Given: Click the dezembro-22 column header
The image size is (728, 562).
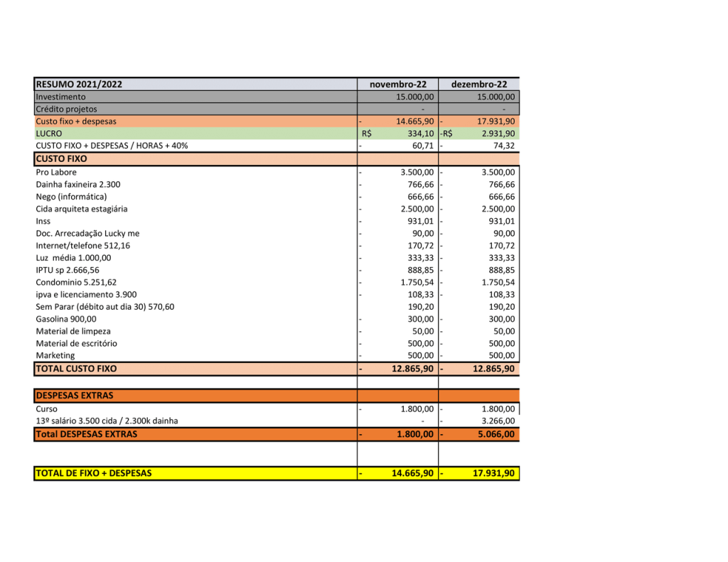Looking at the screenshot, I should coord(478,85).
